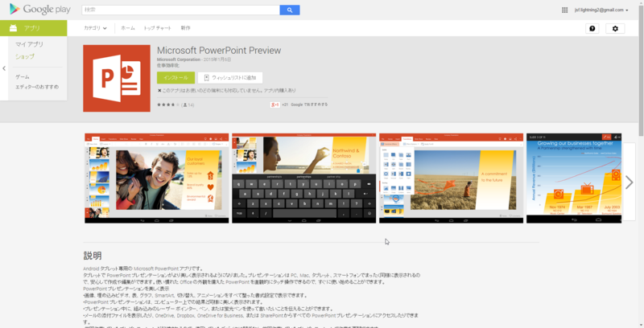Viewport: 644px width, 328px height.
Task: Expand the カテゴリ dropdown
Action: point(95,28)
